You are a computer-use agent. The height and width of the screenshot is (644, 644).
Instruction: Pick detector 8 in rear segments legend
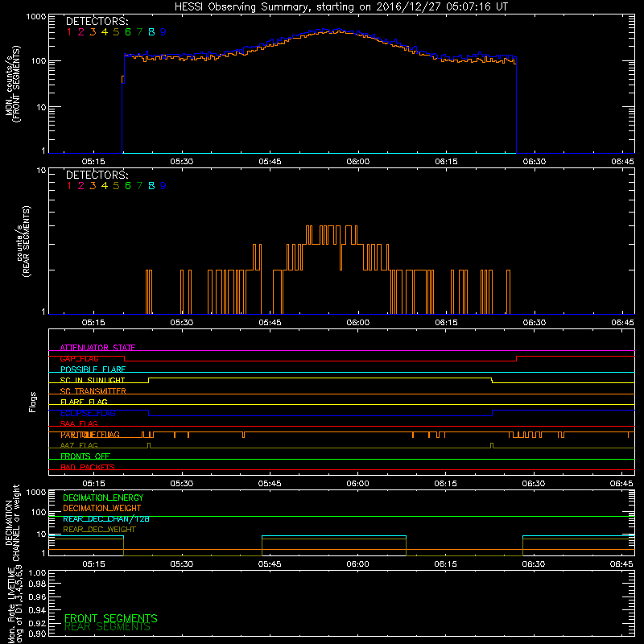[151, 186]
